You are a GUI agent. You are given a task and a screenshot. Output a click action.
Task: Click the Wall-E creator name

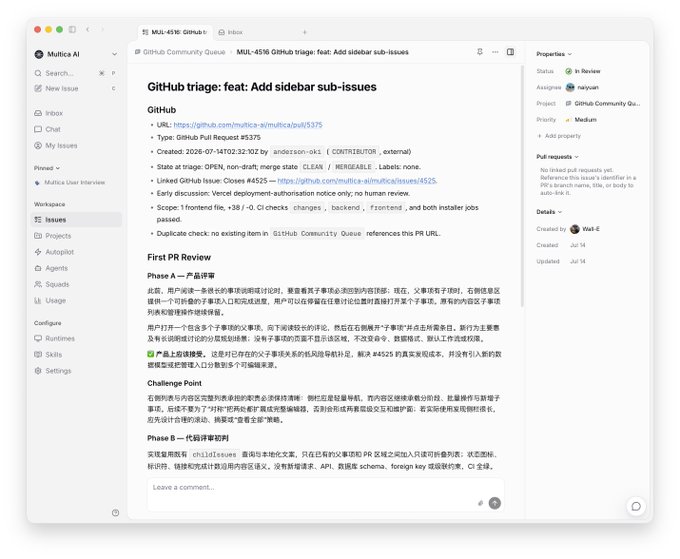click(x=591, y=229)
